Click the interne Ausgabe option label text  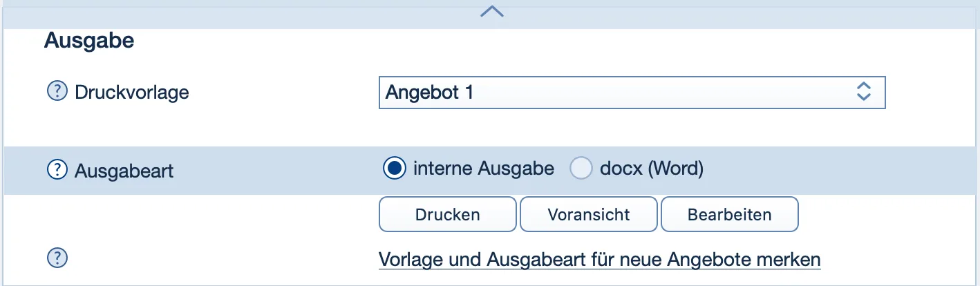click(483, 169)
